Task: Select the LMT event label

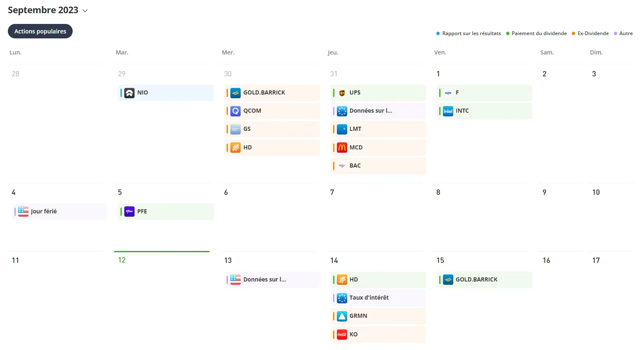Action: pos(355,129)
